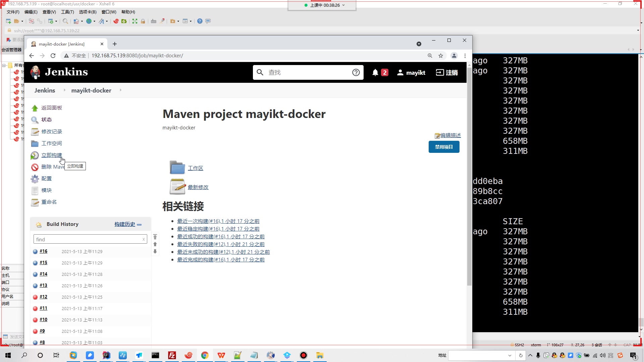The height and width of the screenshot is (362, 644).
Task: Open FileZilla from the taskbar
Action: tap(172, 355)
